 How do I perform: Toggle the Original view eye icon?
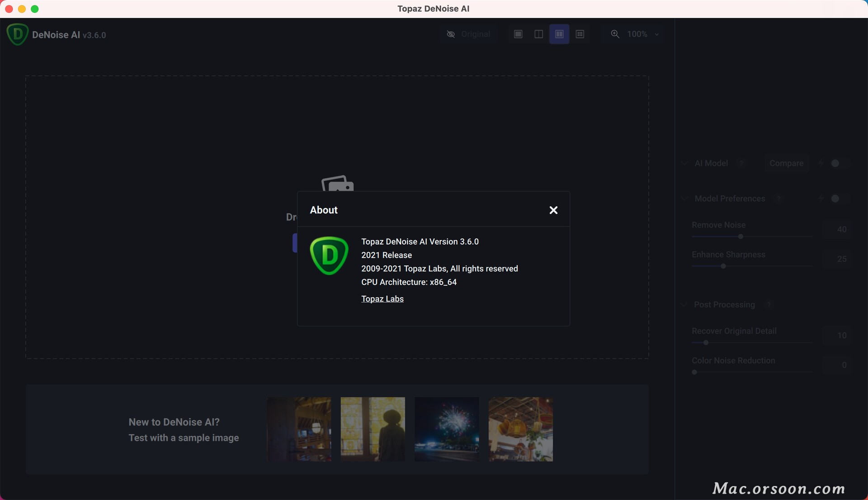point(451,34)
